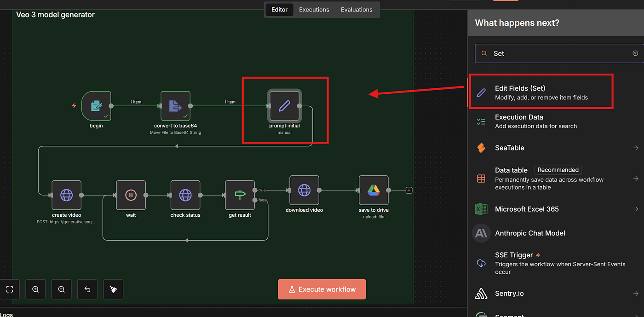
Task: Click the 'begin' form trigger node
Action: tap(96, 106)
